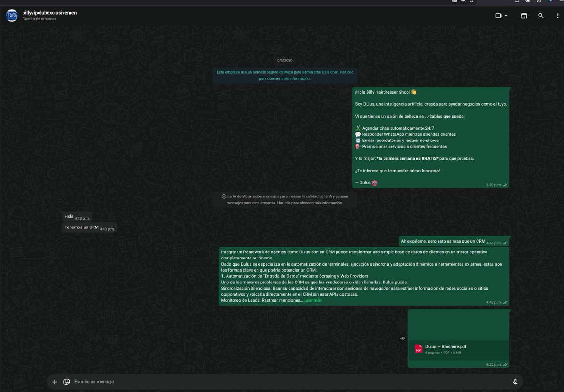This screenshot has height=392, width=564.
Task: Open the business catalog storefront icon
Action: point(524,16)
